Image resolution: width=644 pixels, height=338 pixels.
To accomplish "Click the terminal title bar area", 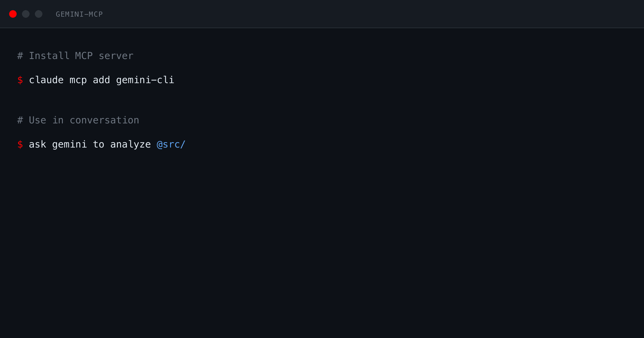I will 322,14.
